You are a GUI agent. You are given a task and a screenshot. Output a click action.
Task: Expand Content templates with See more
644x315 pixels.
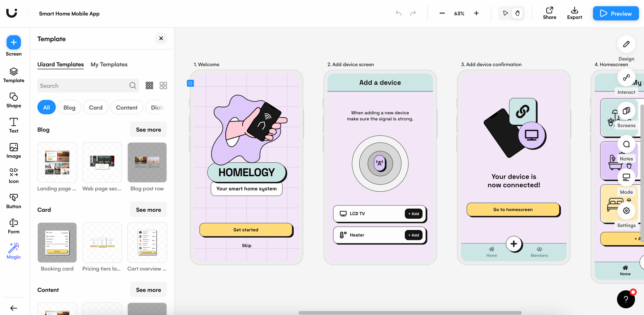[148, 290]
